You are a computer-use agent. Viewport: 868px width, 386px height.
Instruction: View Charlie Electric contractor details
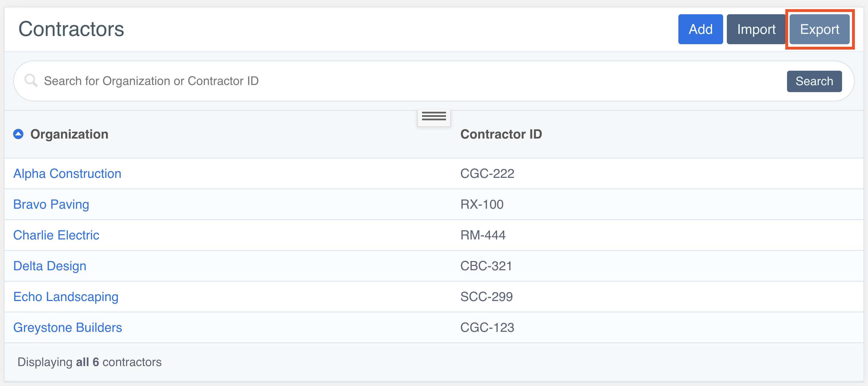[x=56, y=235]
